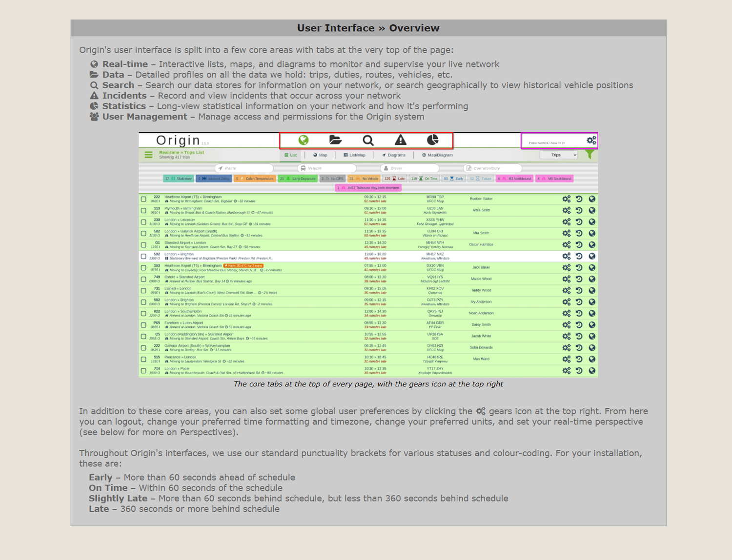View history for Noah Anderson trip
The image size is (732, 560).
(x=579, y=314)
